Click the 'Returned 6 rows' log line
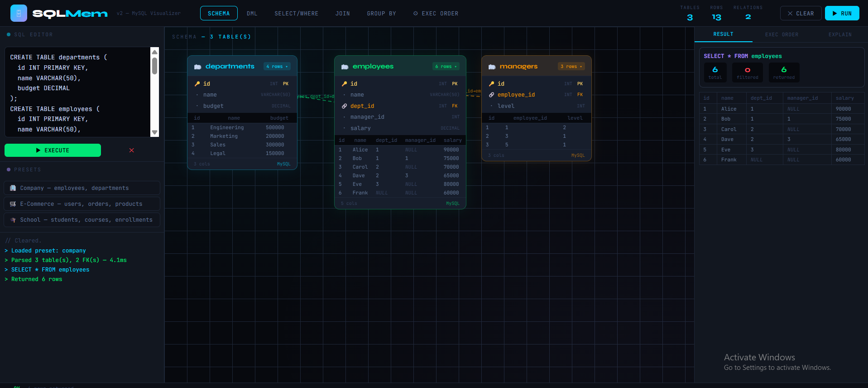This screenshot has width=868, height=388. pyautogui.click(x=34, y=280)
